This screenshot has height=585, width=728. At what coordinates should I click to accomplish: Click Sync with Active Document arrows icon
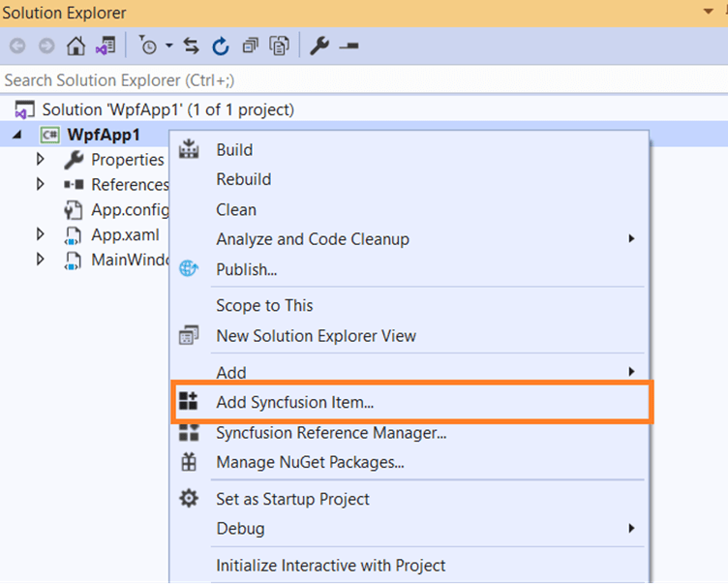tap(191, 46)
